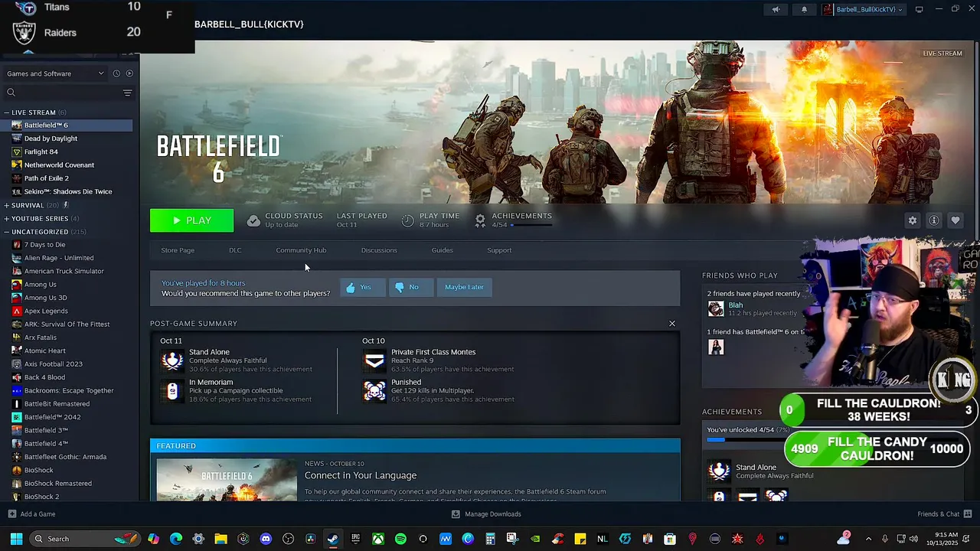
Task: Open the Battlefield 6 news thumbnail
Action: point(227,480)
